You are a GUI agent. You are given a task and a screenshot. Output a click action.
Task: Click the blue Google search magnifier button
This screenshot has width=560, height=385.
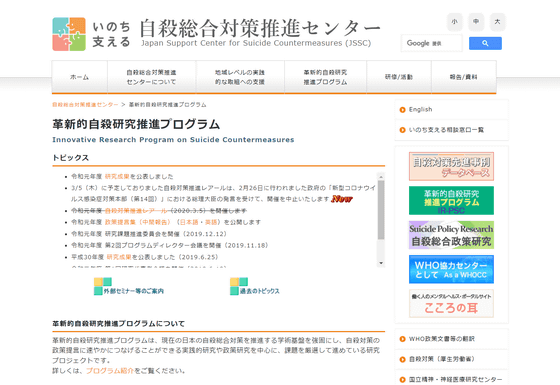pyautogui.click(x=485, y=43)
